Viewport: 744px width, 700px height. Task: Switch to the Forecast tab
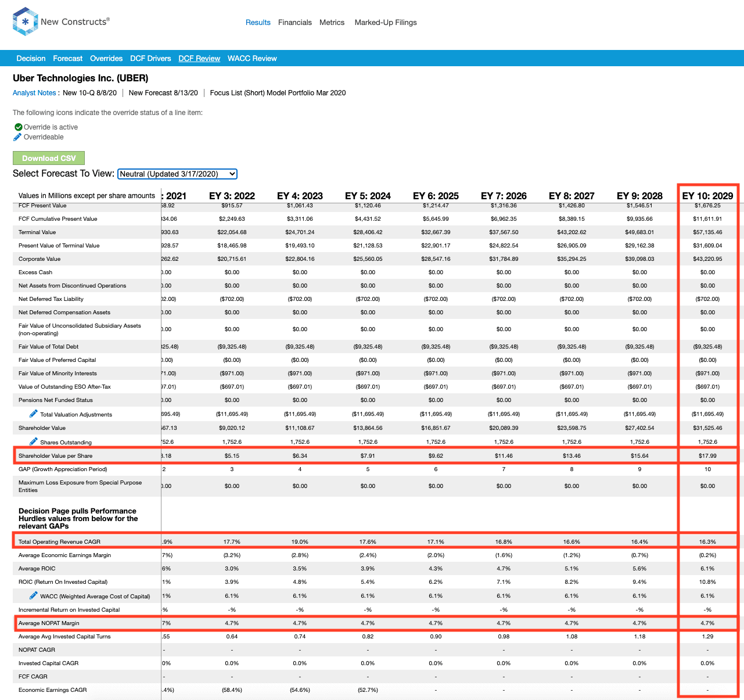67,59
